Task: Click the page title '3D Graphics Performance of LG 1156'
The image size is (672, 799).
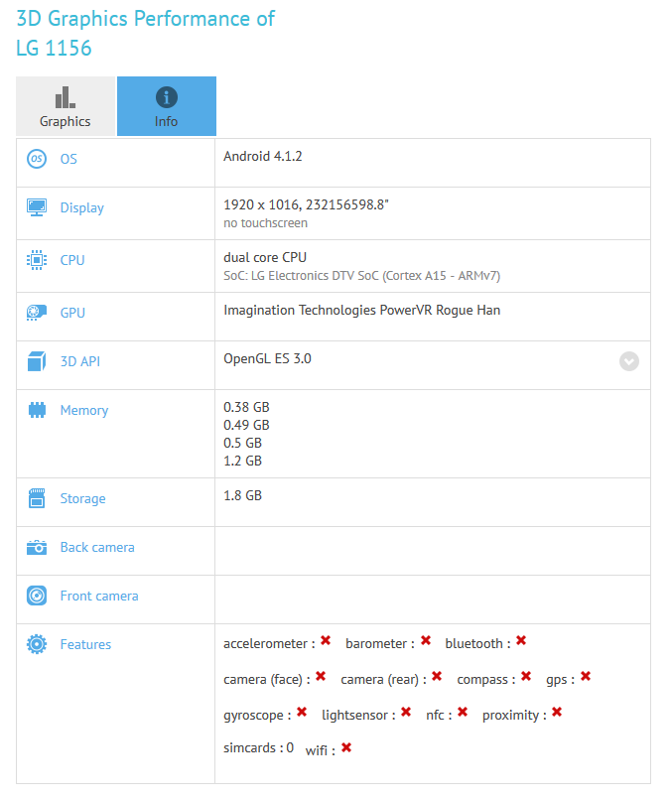Action: (145, 33)
